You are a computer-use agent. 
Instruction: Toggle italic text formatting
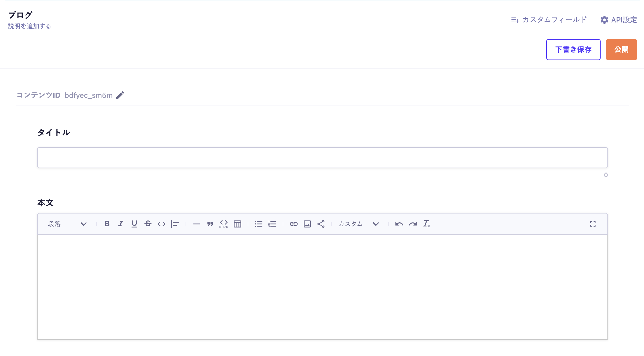tap(120, 224)
